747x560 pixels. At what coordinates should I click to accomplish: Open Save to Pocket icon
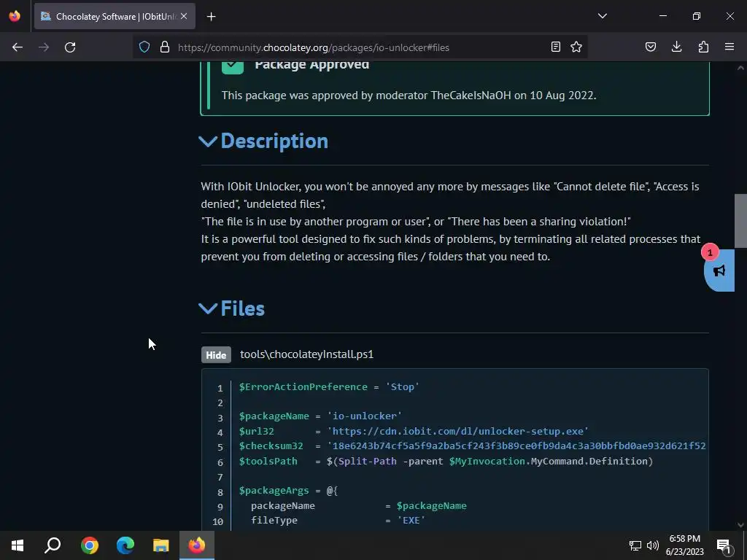tap(650, 47)
